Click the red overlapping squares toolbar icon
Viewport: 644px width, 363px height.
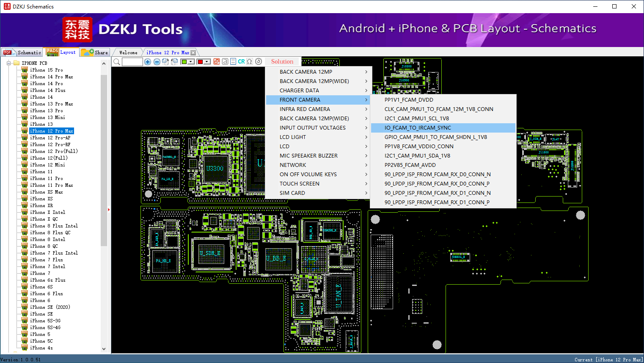click(217, 61)
